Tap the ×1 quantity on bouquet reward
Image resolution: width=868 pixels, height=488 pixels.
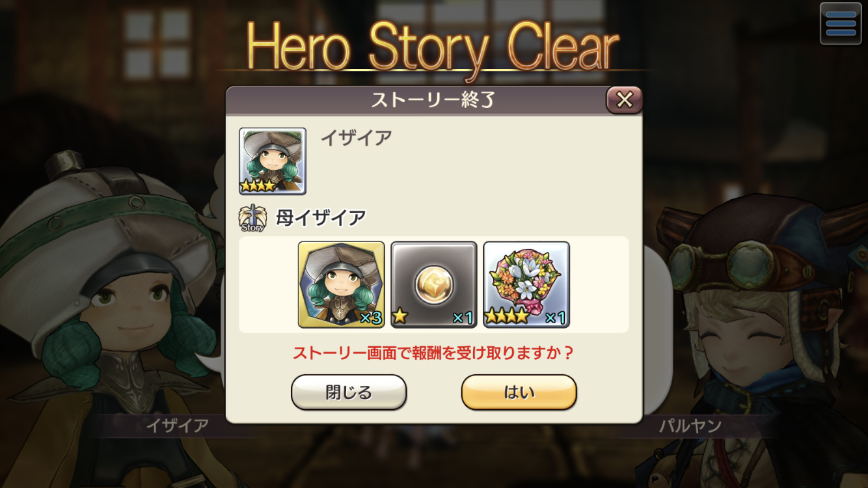555,318
